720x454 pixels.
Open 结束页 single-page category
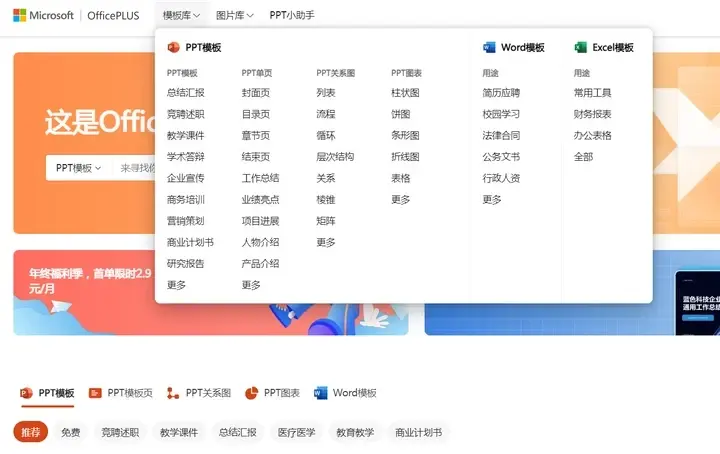(x=256, y=157)
